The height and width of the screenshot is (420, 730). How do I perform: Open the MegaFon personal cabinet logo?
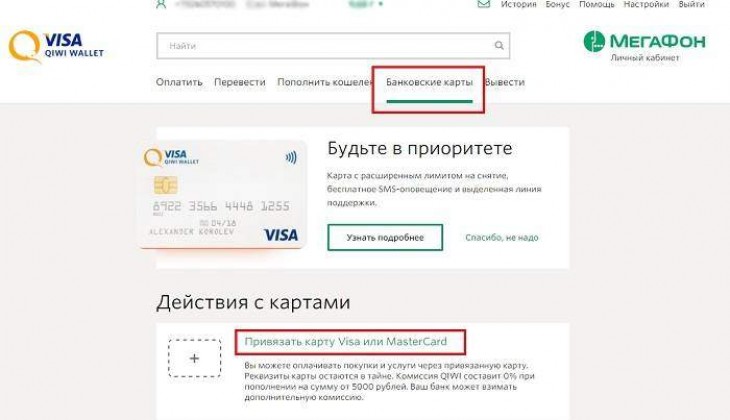tap(644, 46)
